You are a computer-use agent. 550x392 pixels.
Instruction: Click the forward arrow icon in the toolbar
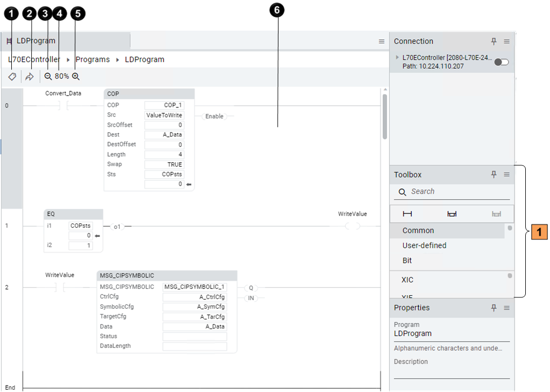click(30, 77)
